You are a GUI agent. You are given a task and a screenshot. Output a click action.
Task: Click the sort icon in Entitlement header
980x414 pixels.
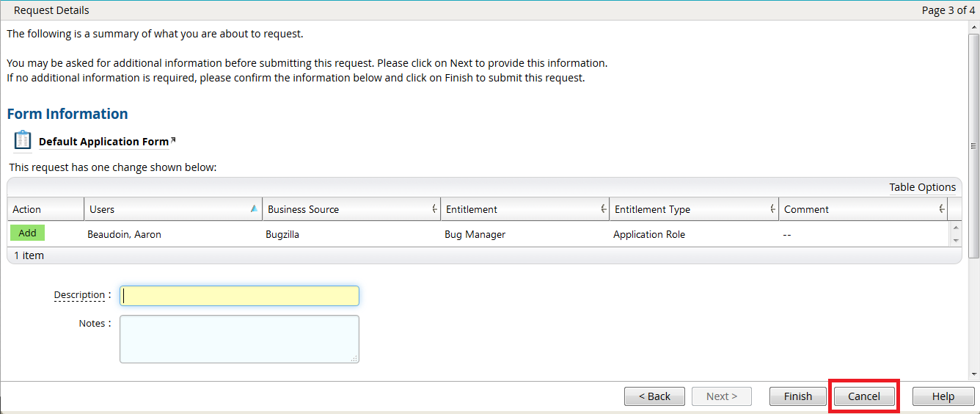tap(603, 209)
